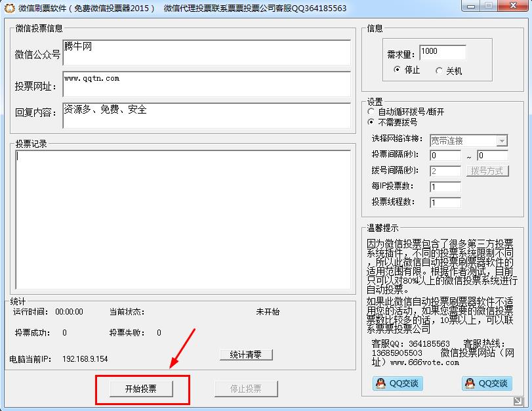Click the 拨号间隔(秒) field showing 2
This screenshot has width=532, height=411.
coord(445,171)
